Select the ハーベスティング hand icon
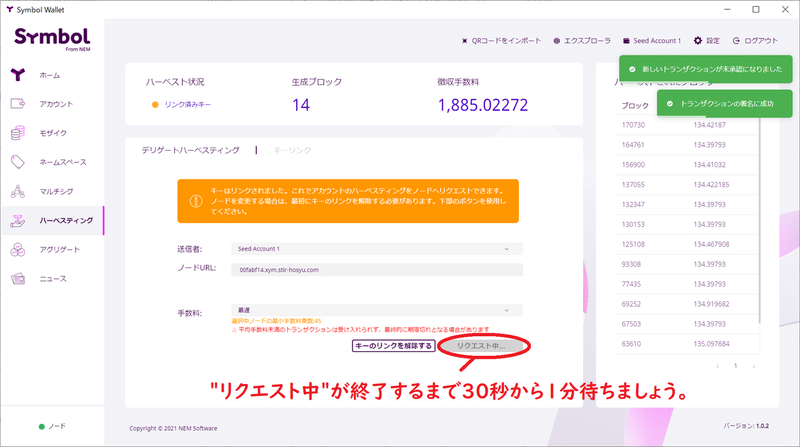The height and width of the screenshot is (447, 800). tap(18, 220)
